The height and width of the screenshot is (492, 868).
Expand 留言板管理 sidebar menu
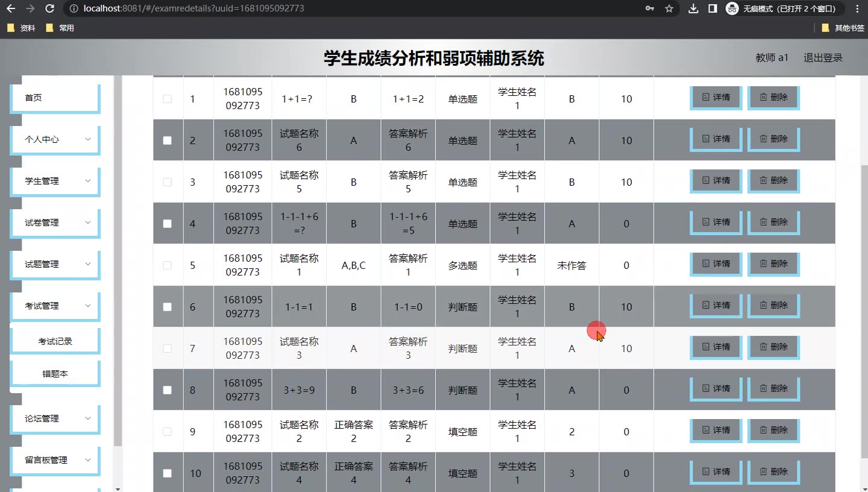pos(55,460)
